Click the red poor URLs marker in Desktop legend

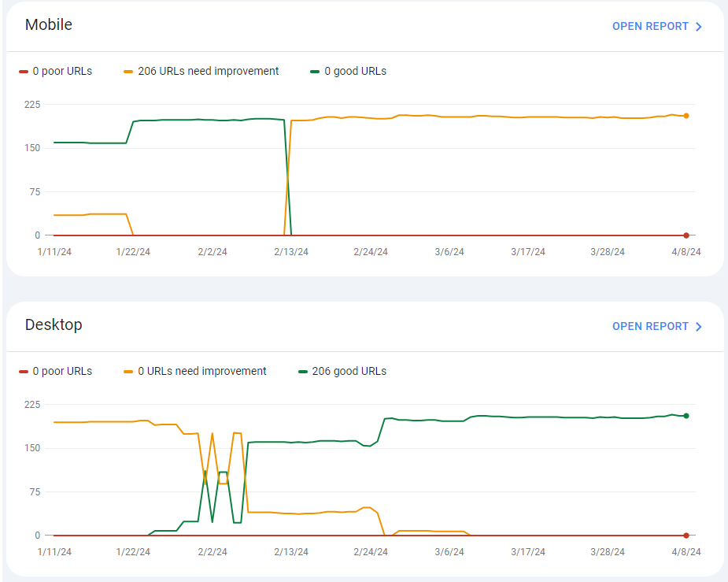[24, 372]
